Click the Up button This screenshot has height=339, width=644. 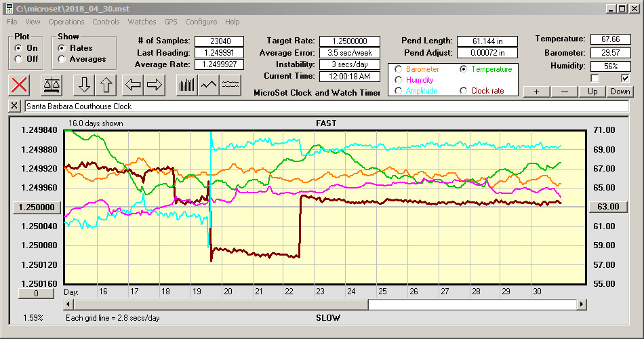[x=592, y=92]
